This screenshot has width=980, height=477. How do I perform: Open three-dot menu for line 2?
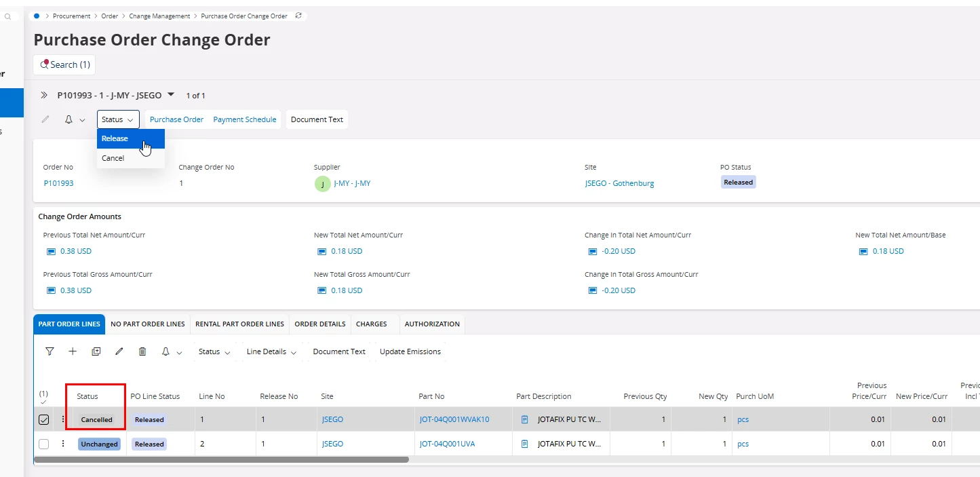pyautogui.click(x=63, y=444)
